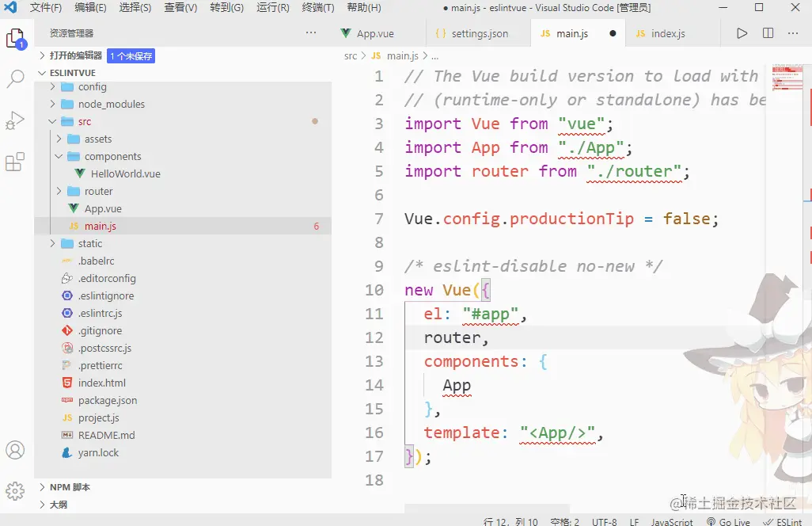The width and height of the screenshot is (812, 526).
Task: Open the Explorer view in activity bar
Action: tap(16, 39)
